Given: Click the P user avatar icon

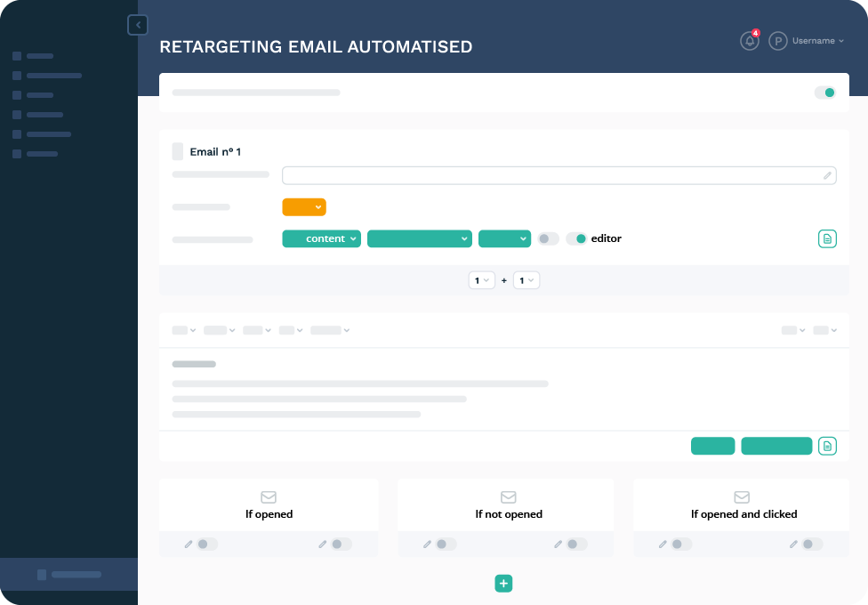Looking at the screenshot, I should (778, 41).
